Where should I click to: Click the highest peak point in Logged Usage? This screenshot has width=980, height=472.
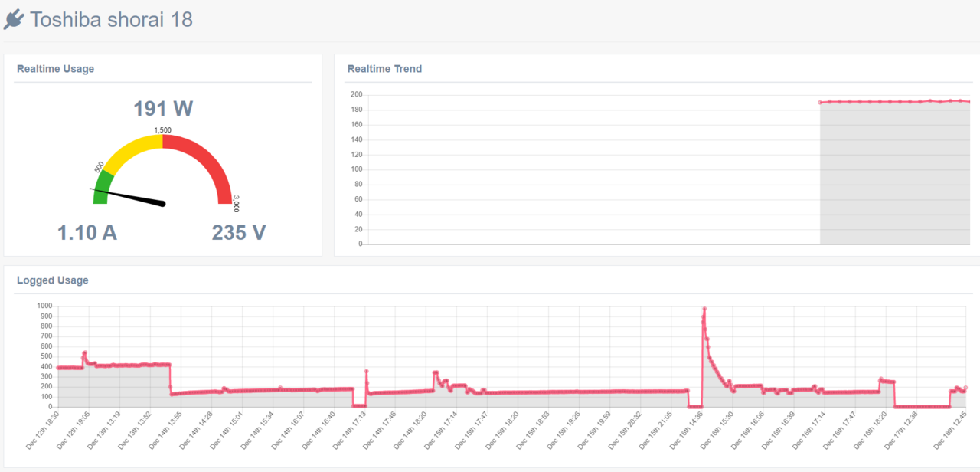(x=704, y=309)
